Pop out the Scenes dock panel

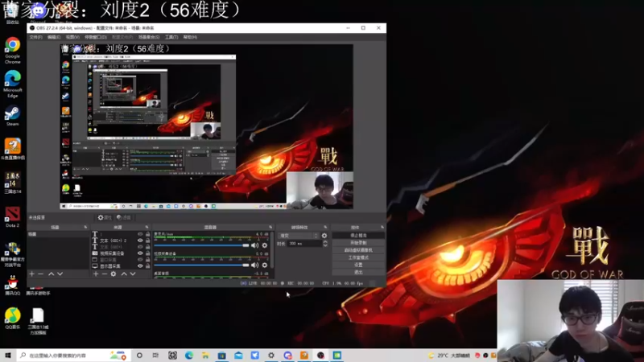(x=85, y=227)
